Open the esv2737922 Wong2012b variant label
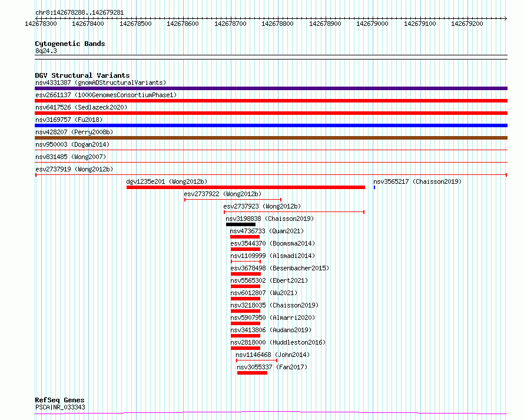The width and height of the screenshot is (524, 420). (223, 194)
